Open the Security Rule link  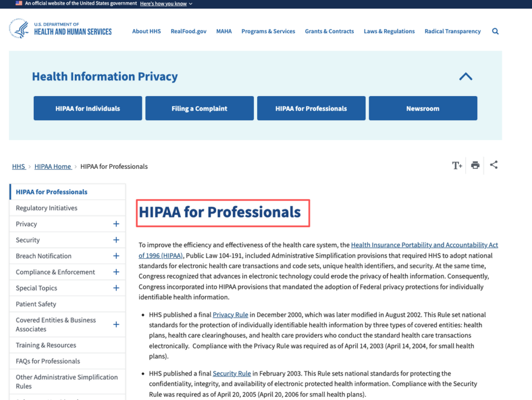(232, 373)
